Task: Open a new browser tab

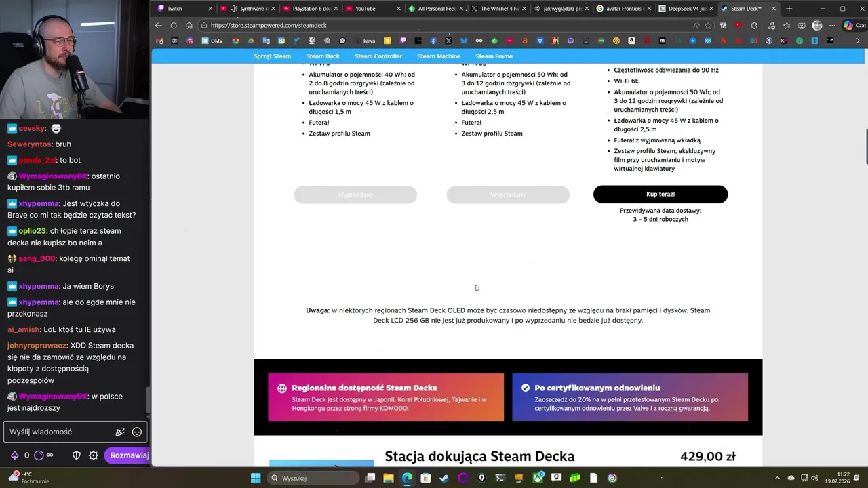Action: [x=789, y=9]
